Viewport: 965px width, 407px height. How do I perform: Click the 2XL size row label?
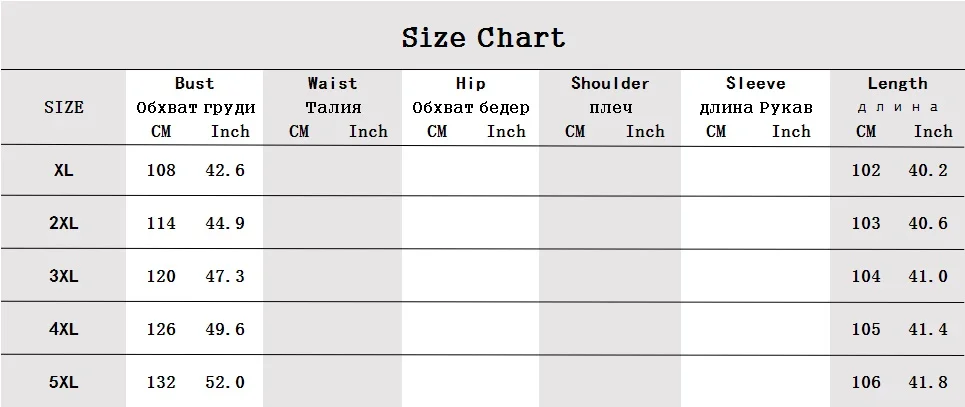pyautogui.click(x=63, y=224)
